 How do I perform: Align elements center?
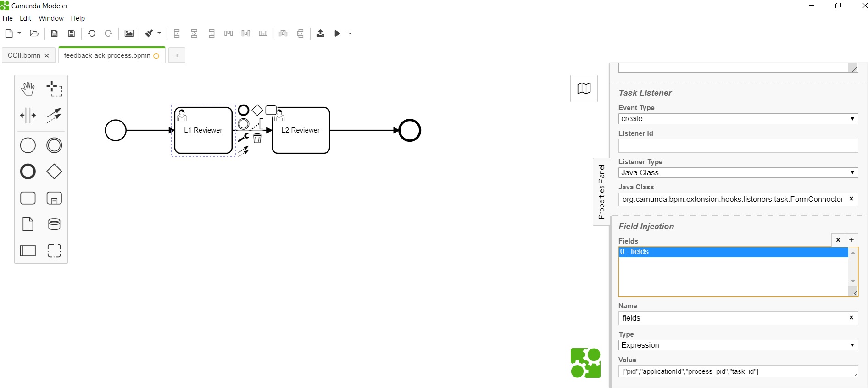click(194, 33)
